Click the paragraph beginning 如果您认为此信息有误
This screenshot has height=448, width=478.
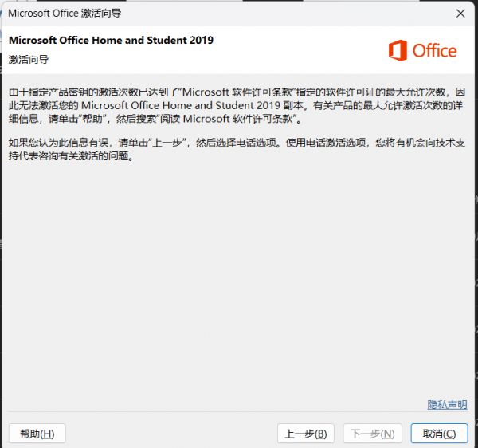click(237, 149)
